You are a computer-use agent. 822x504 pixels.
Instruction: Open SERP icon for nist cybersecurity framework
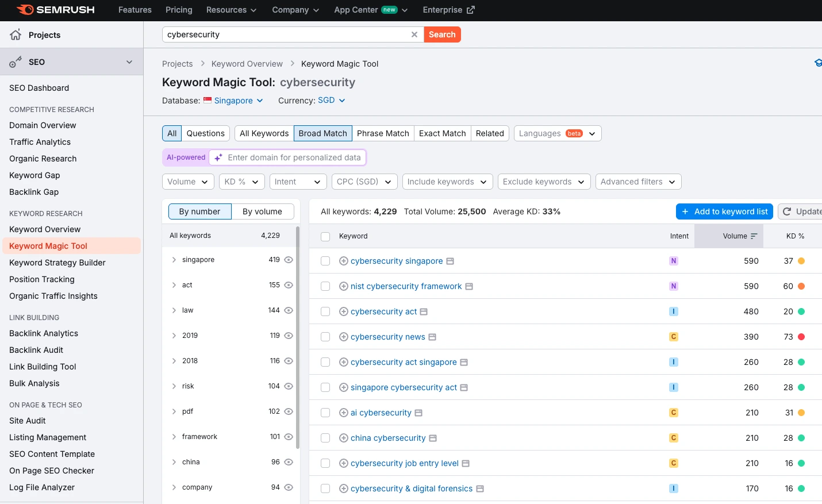coord(469,286)
